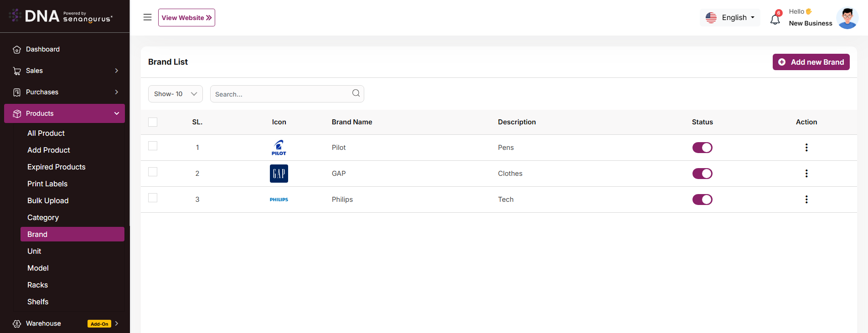
Task: Open action menu for Philips brand
Action: coord(806,200)
